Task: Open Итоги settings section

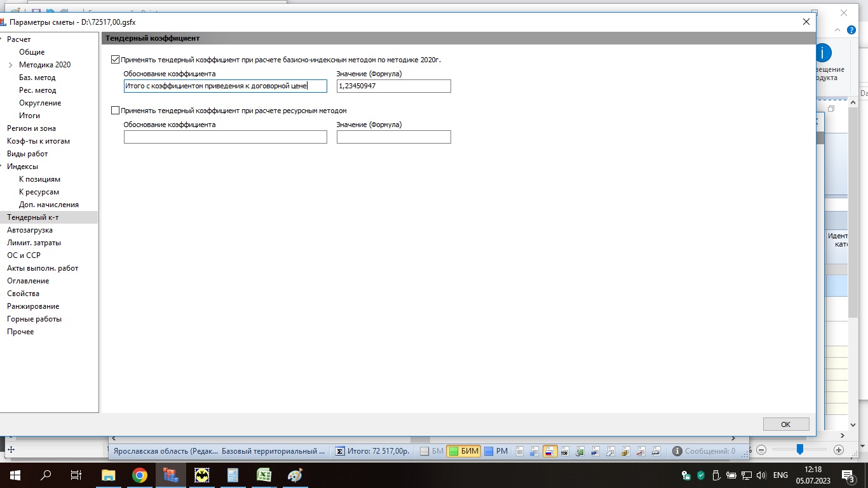Action: [x=29, y=116]
